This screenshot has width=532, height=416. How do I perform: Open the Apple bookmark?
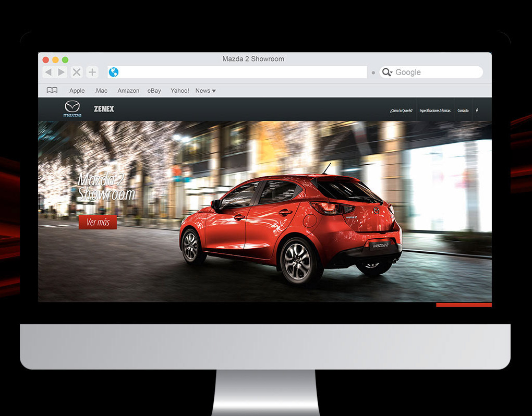pos(77,91)
